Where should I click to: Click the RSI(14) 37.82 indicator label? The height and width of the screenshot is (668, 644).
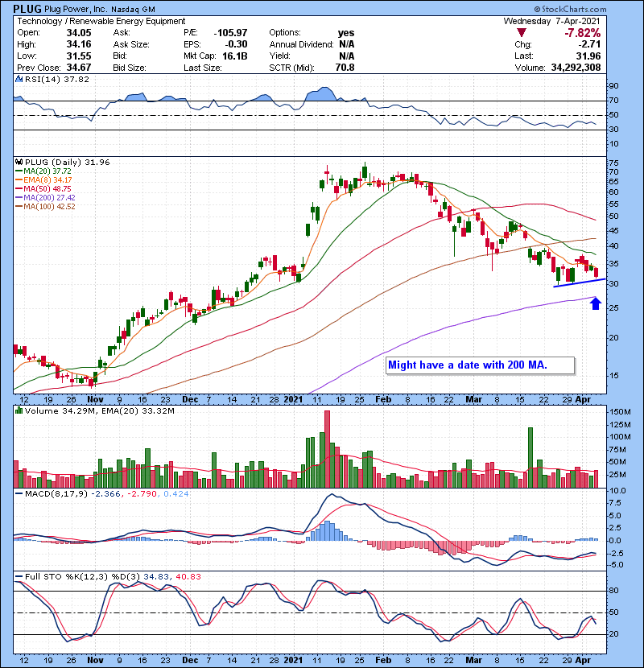[x=56, y=79]
